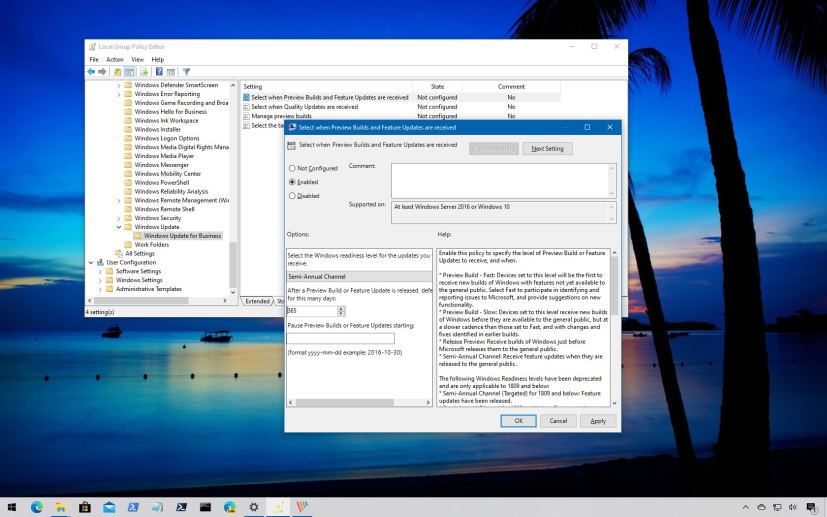Open the Action menu

point(114,60)
